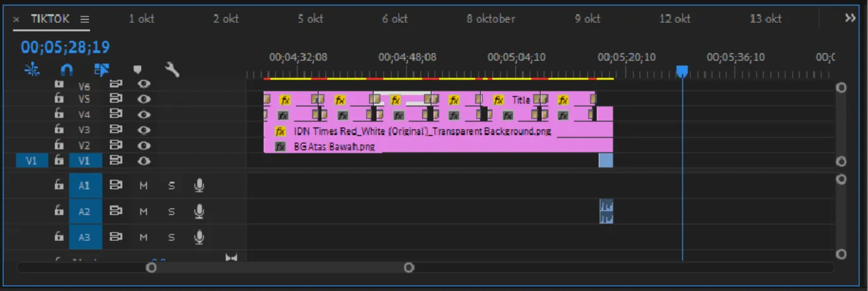Screen dimensions: 868x291
Task: Toggle track targeting for A2
Action: point(84,211)
